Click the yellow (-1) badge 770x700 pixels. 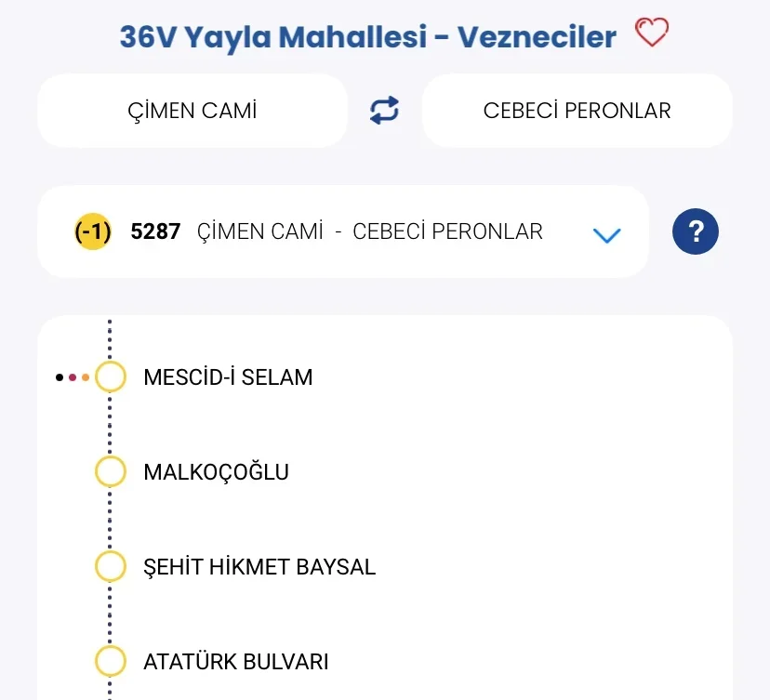(93, 231)
